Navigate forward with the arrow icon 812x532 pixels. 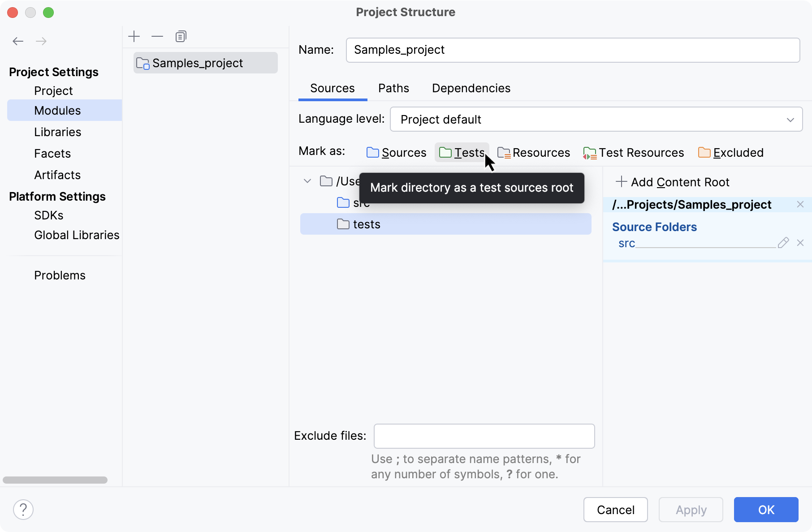[x=41, y=41]
